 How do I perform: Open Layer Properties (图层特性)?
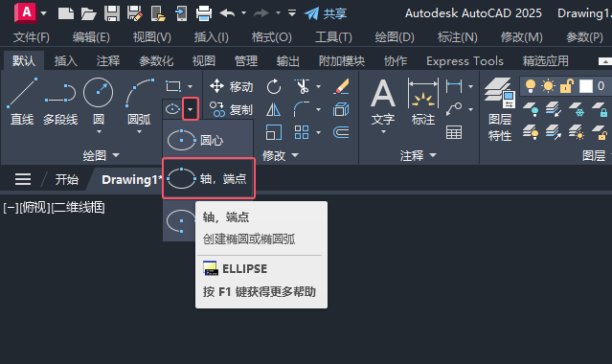tap(500, 109)
